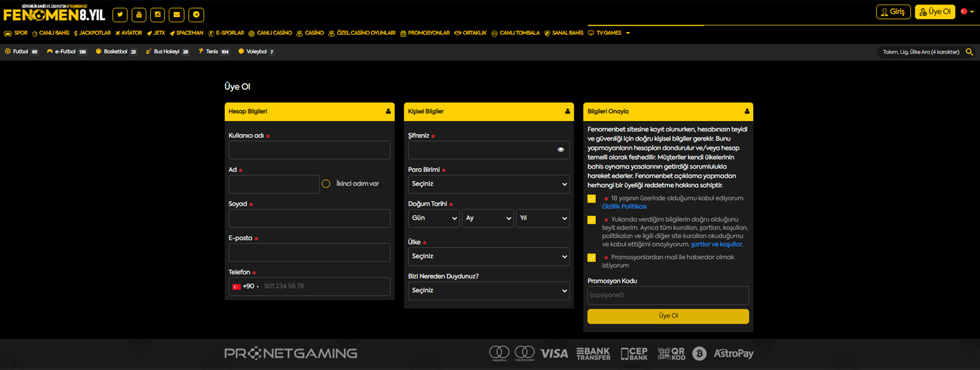Open the Ay birth month dropdown

click(487, 218)
